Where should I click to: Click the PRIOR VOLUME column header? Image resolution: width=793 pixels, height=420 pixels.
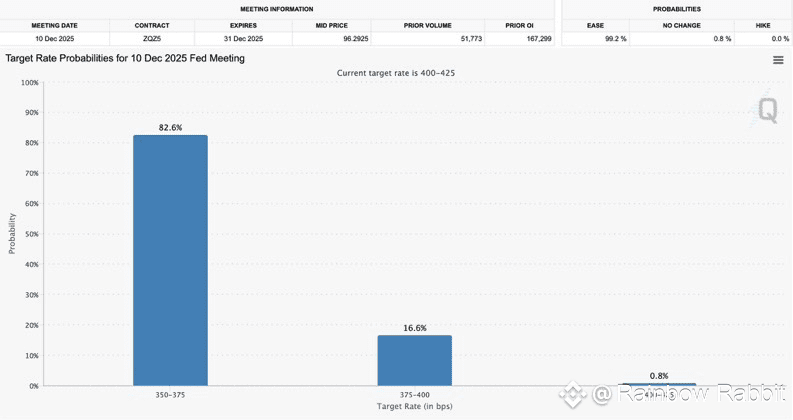click(427, 25)
